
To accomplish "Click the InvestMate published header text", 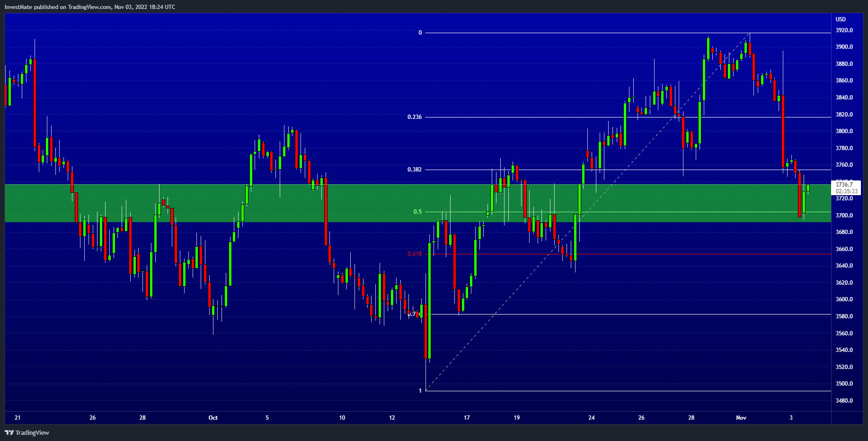I will tap(90, 7).
